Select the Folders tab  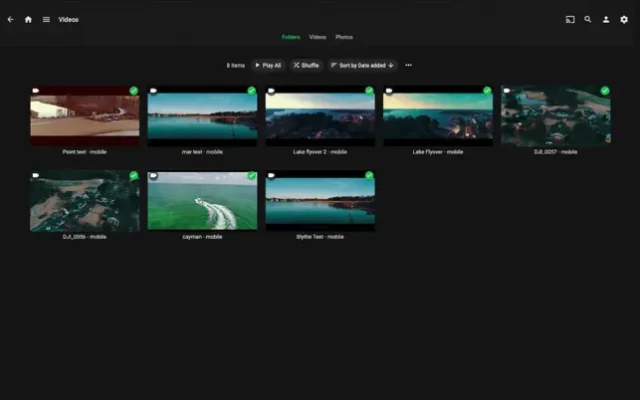point(290,37)
